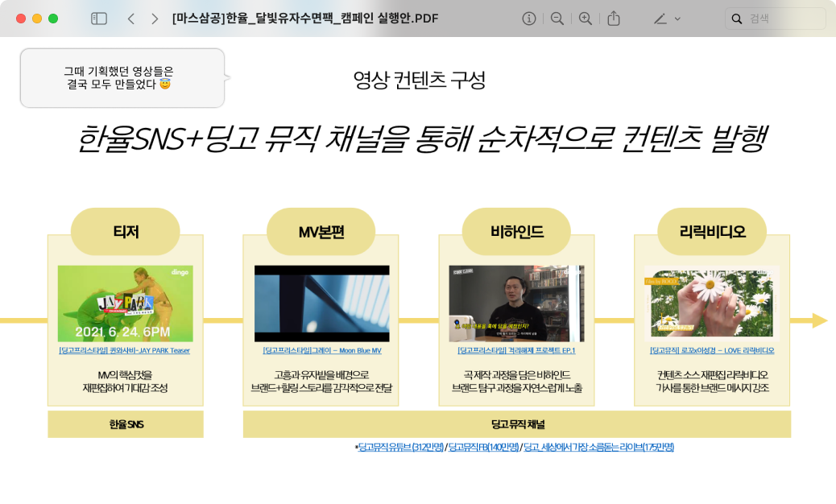Minimize the window with yellow button

[37, 19]
